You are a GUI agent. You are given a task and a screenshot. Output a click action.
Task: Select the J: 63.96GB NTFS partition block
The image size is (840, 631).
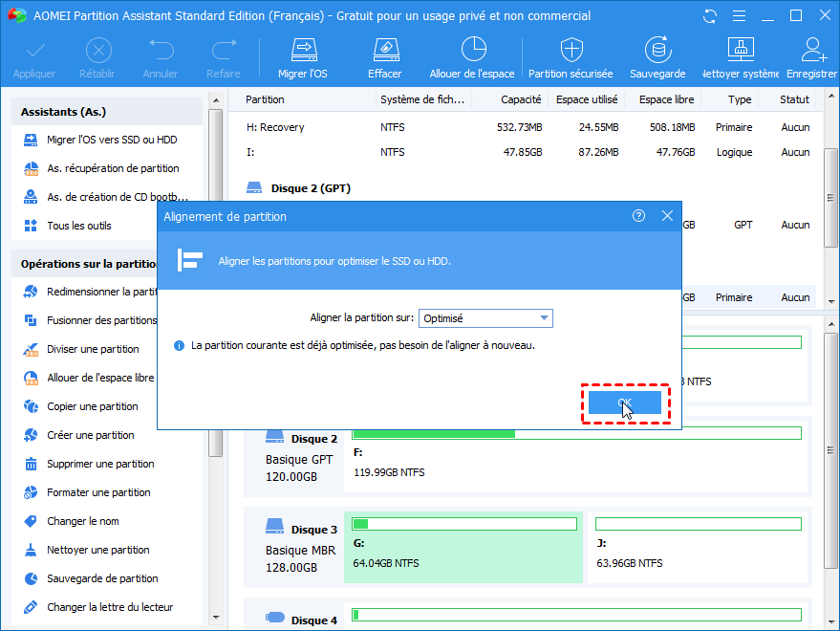pos(698,547)
